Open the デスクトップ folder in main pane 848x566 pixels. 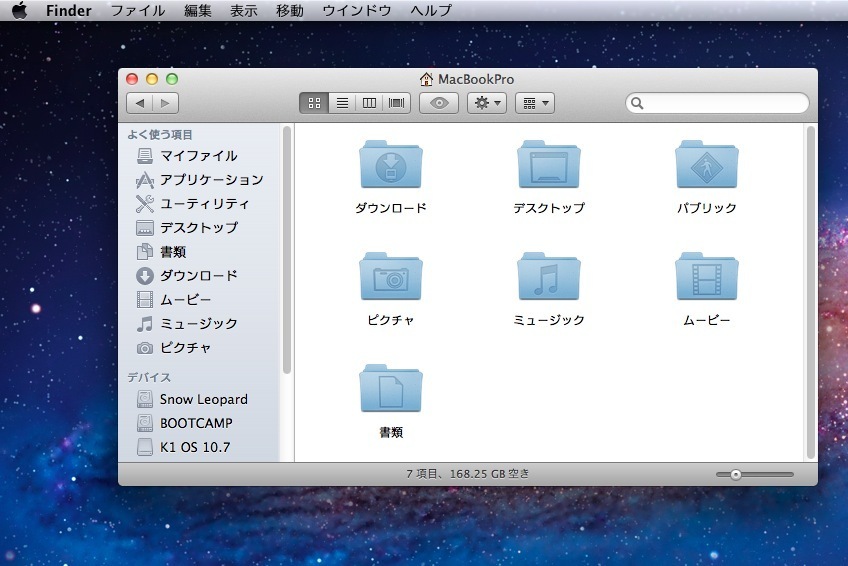coord(549,165)
